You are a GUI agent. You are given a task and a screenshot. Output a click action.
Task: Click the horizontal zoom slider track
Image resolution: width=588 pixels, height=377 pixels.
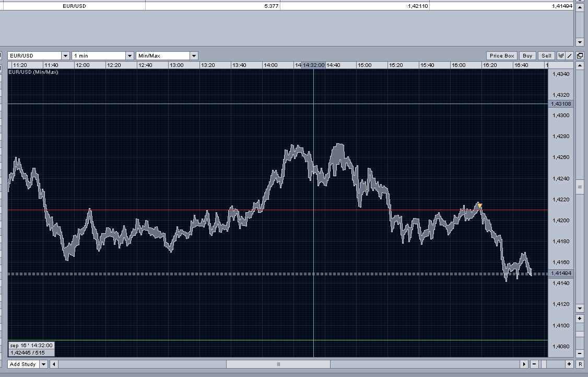[x=551, y=364]
